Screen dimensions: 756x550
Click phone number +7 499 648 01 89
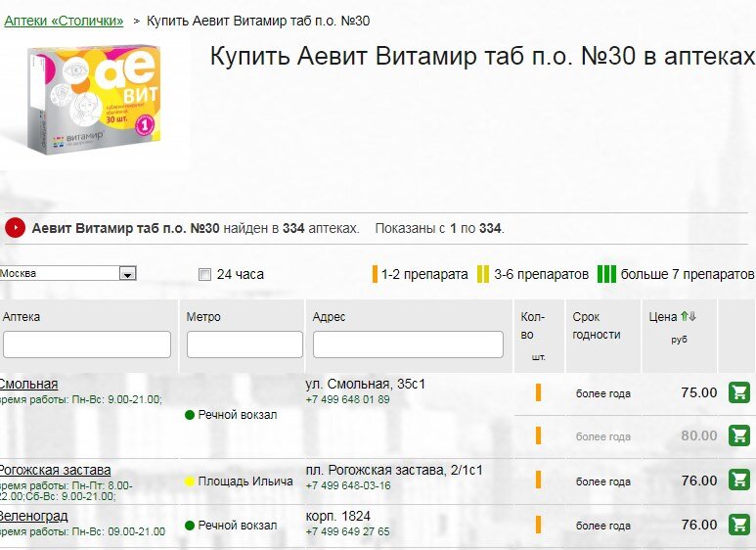(x=347, y=399)
